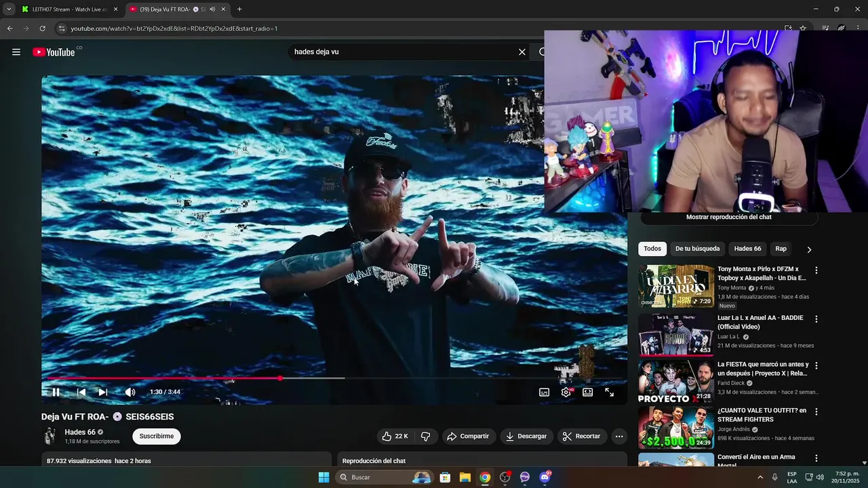
Task: Open options menu for Tony Monta video
Action: (816, 270)
